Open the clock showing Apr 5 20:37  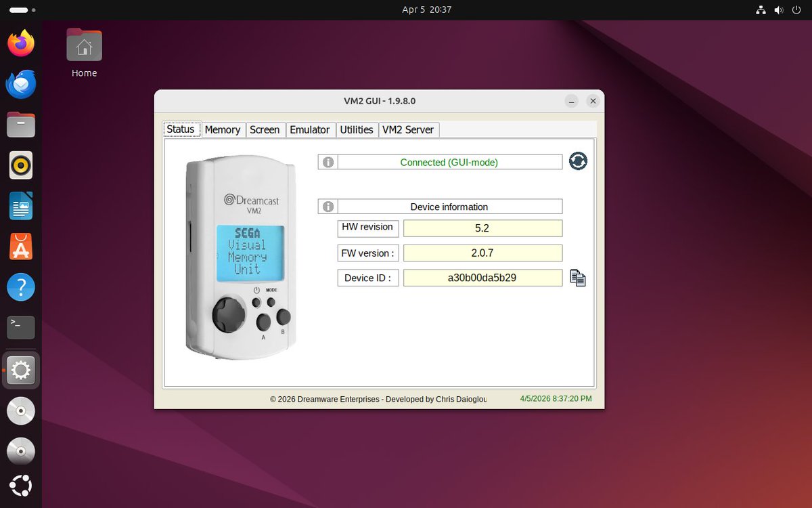426,9
